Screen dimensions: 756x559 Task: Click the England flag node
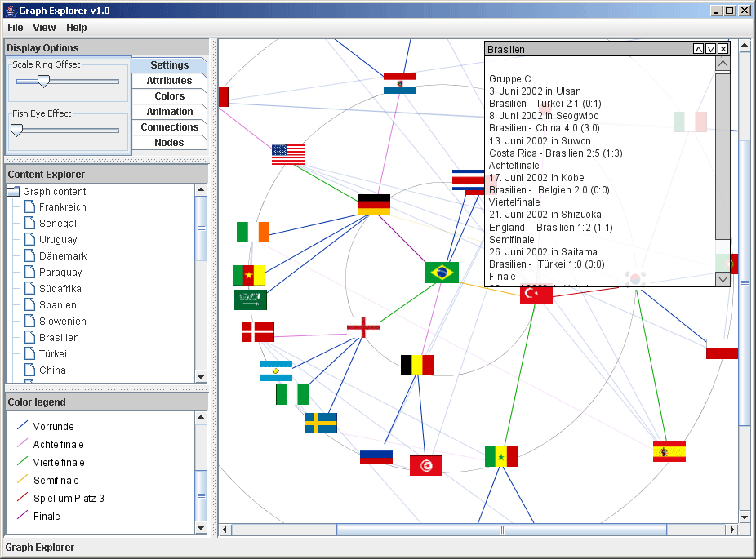tap(362, 328)
